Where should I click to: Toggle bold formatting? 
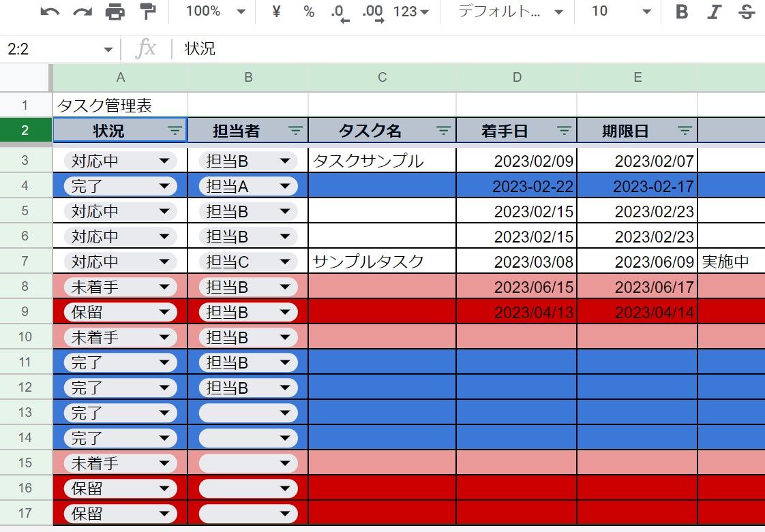tap(682, 11)
